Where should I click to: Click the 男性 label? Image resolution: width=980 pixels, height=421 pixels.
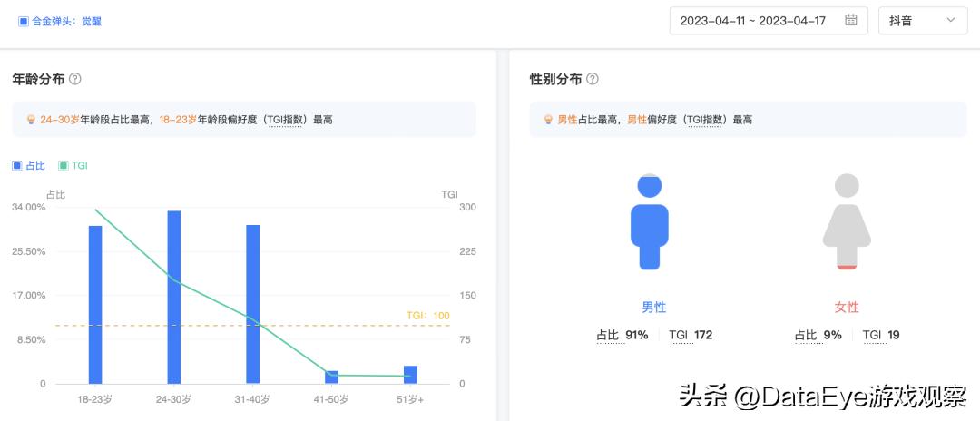click(x=653, y=308)
